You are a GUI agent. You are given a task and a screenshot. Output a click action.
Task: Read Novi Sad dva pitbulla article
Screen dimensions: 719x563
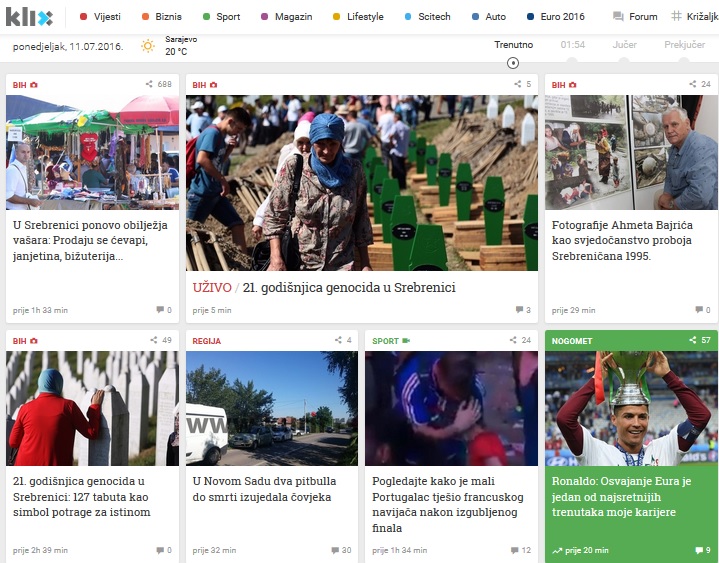point(264,489)
